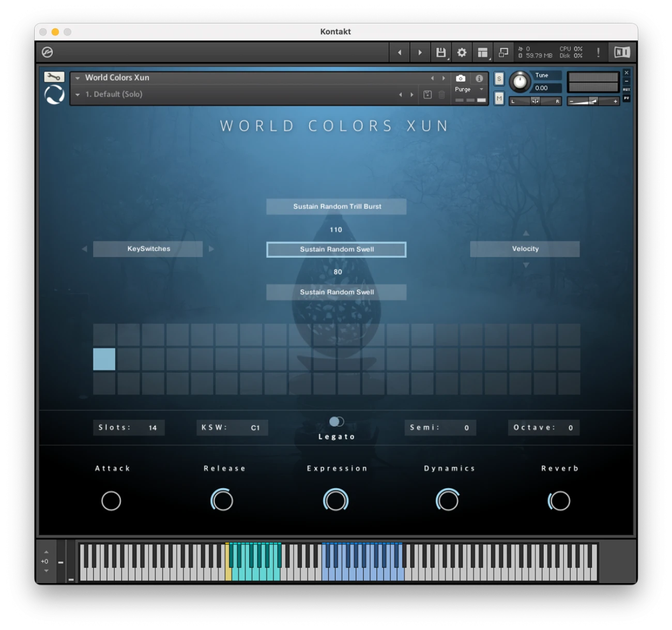Click the AUX button in the instrument header
672x630 pixels.
point(627,89)
